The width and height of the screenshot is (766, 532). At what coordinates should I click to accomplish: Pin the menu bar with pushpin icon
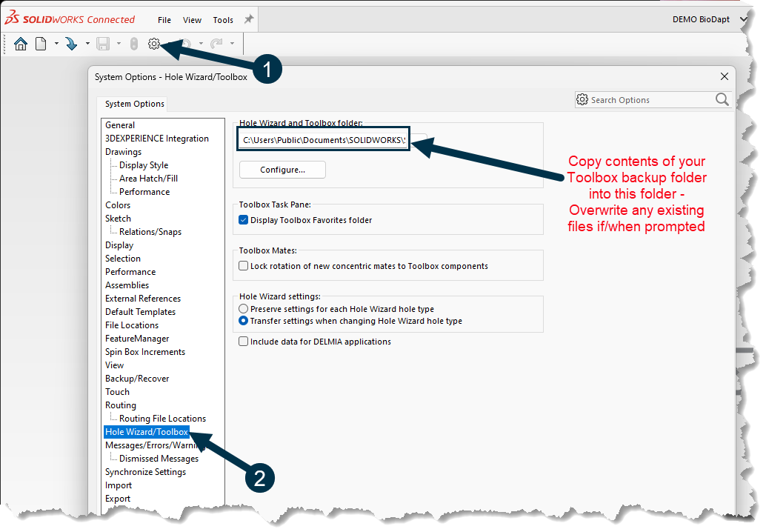click(249, 19)
